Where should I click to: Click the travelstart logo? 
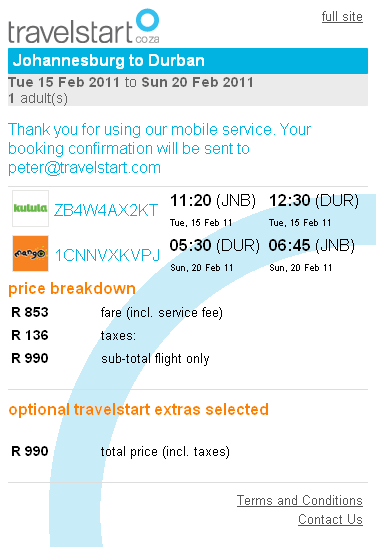(84, 27)
